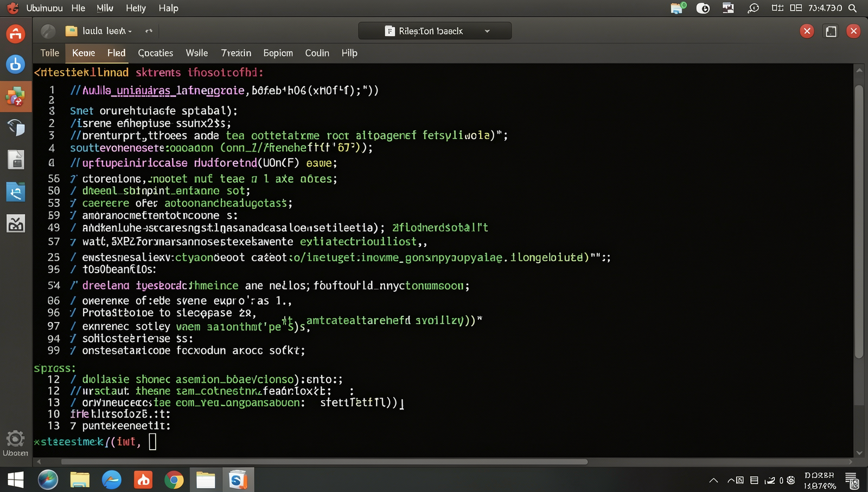Click the scroll-left arrow of the horizontal scrollbar
868x492 pixels.
(39, 462)
